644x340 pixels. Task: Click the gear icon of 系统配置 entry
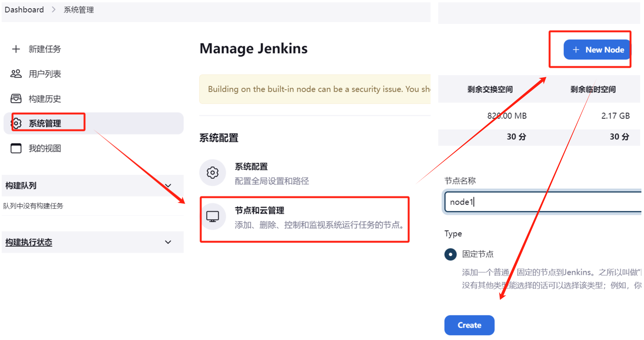pyautogui.click(x=213, y=173)
